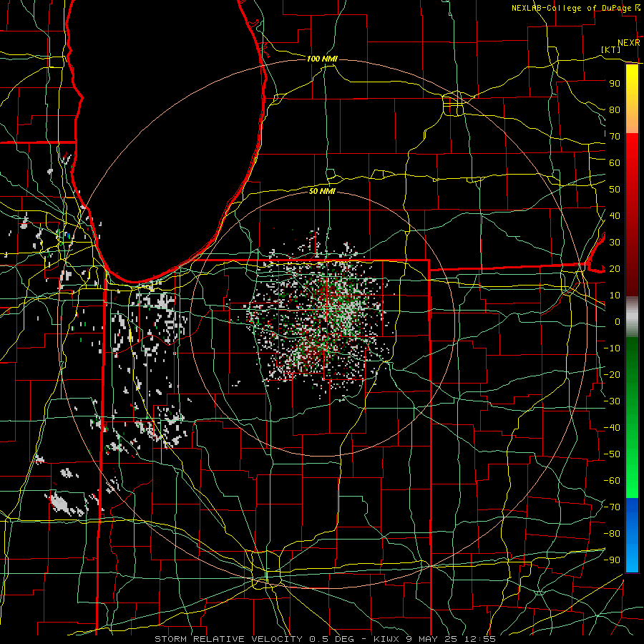Screen dimensions: 644x644
Task: Select the 100 NMI range ring label
Action: [322, 59]
